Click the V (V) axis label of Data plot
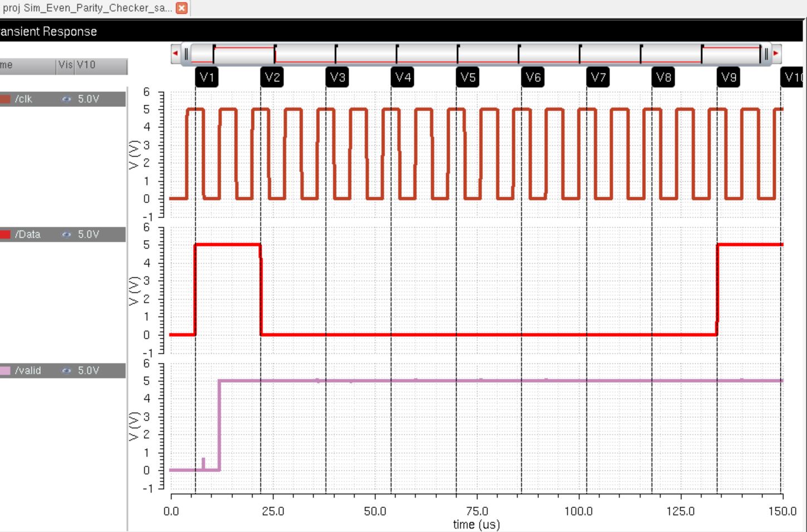This screenshot has width=807, height=532. coord(134,290)
